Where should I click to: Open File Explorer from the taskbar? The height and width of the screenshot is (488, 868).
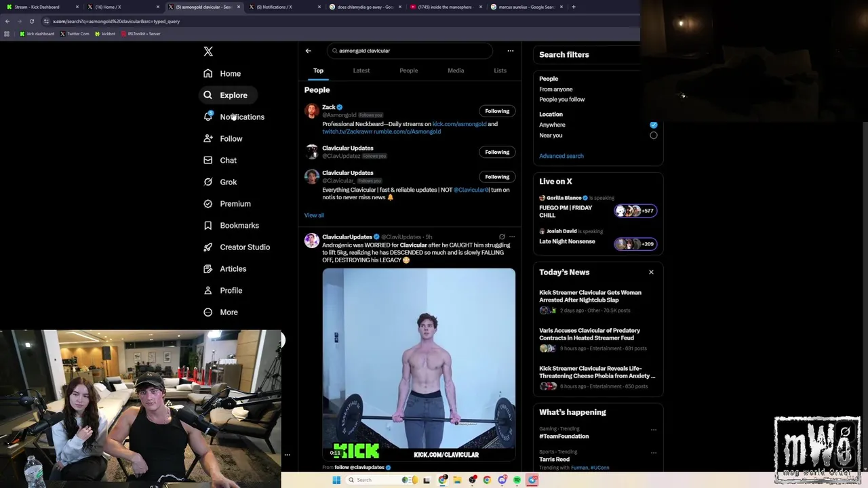point(458,480)
